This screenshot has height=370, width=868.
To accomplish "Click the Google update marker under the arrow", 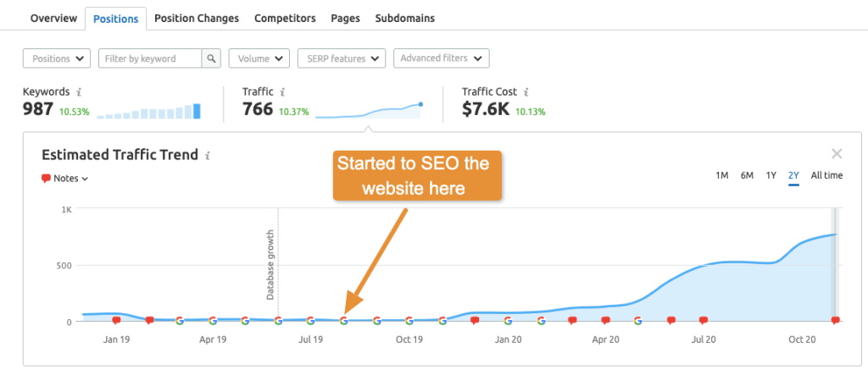I will pos(343,320).
